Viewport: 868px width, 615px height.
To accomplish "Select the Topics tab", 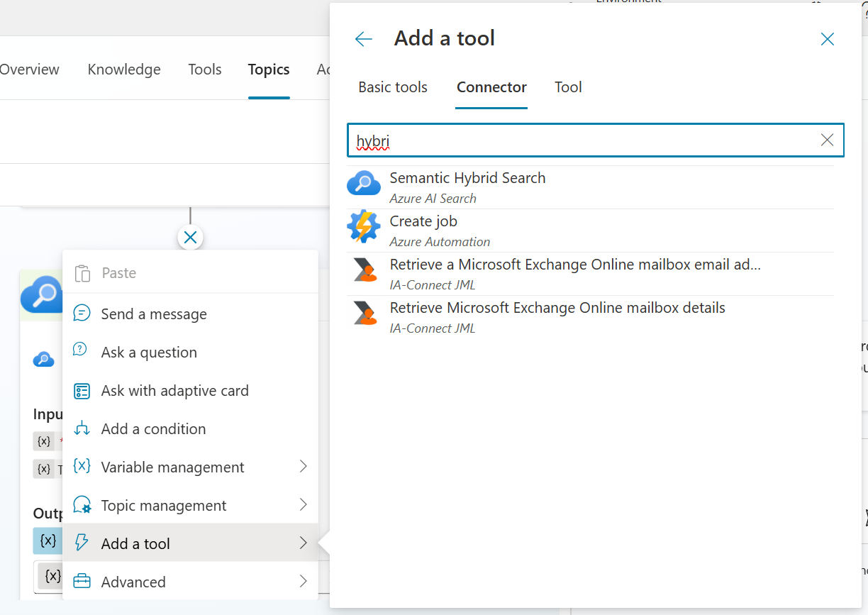I will click(x=269, y=70).
